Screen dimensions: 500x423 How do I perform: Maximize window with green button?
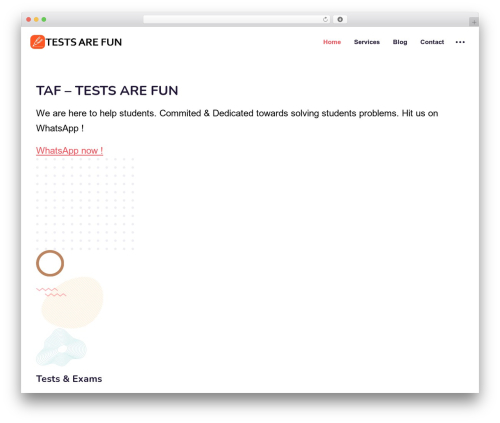tap(44, 19)
